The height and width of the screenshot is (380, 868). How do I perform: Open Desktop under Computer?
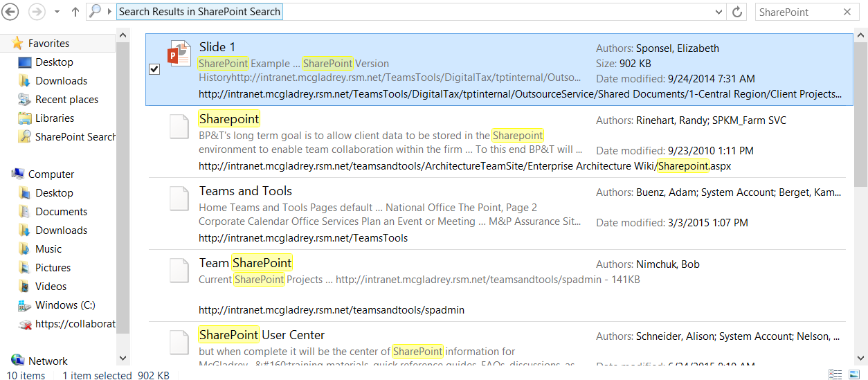point(54,193)
